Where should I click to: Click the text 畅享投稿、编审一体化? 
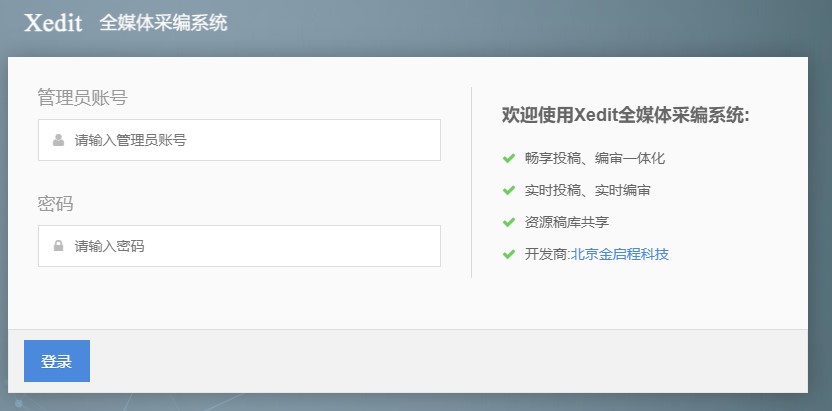tap(595, 158)
